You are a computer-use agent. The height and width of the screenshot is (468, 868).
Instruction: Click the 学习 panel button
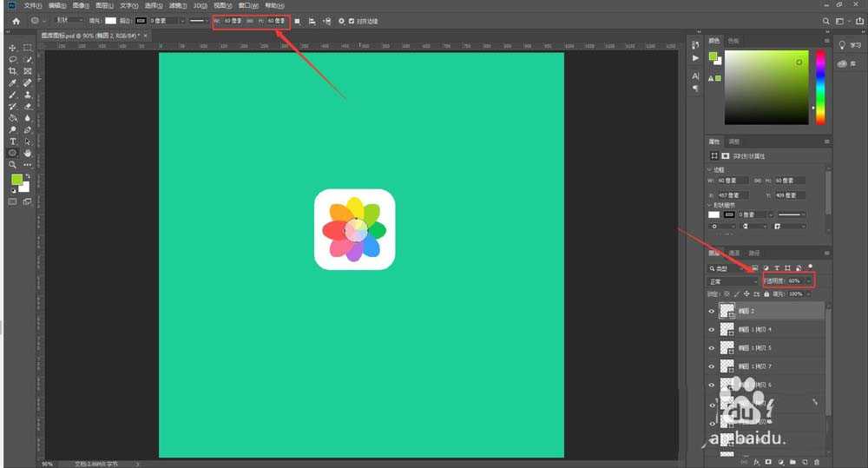[x=846, y=45]
